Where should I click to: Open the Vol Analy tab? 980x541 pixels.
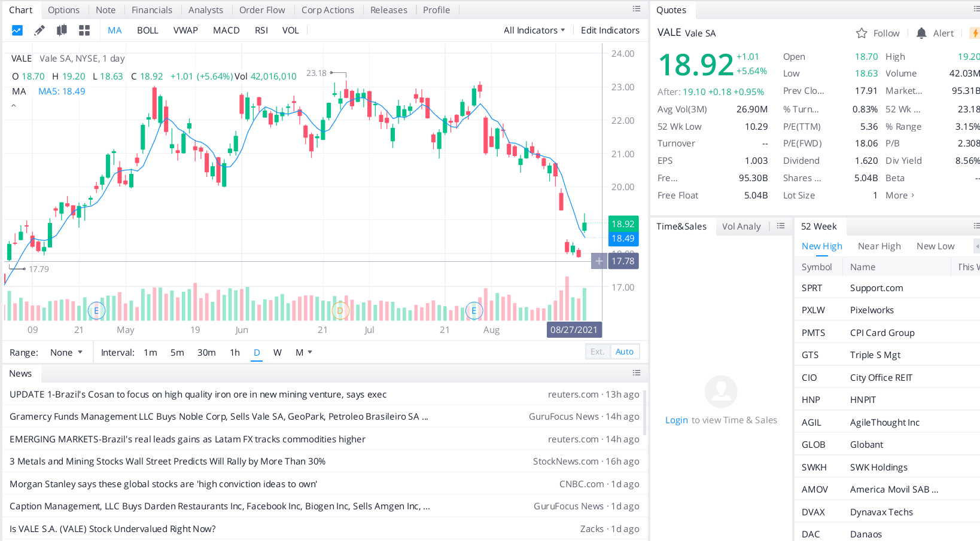pyautogui.click(x=741, y=227)
